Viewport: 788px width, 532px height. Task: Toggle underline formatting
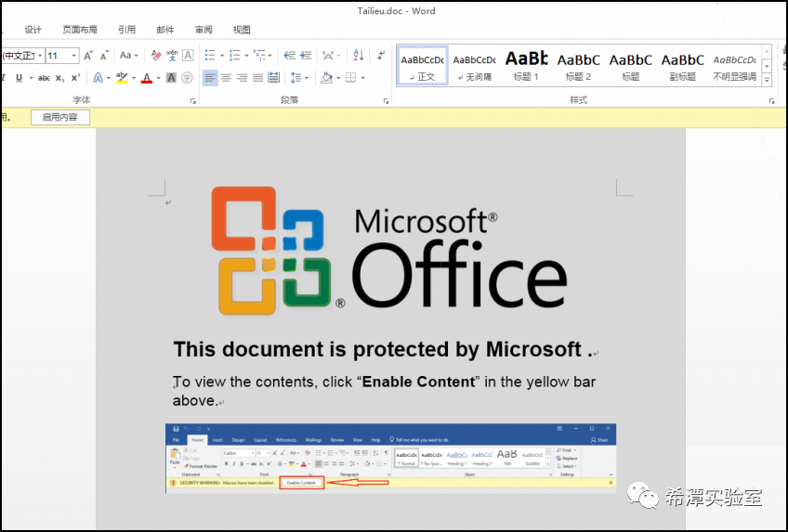[20, 78]
